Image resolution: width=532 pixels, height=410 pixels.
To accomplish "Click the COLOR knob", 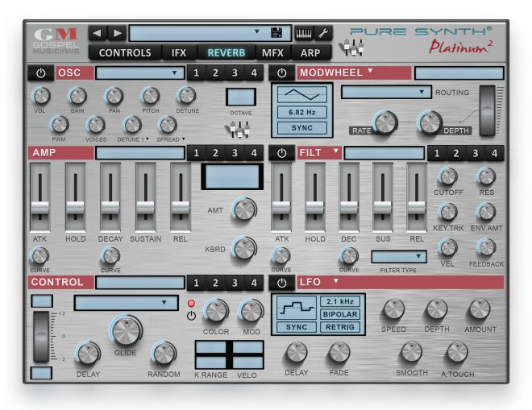I will (216, 311).
